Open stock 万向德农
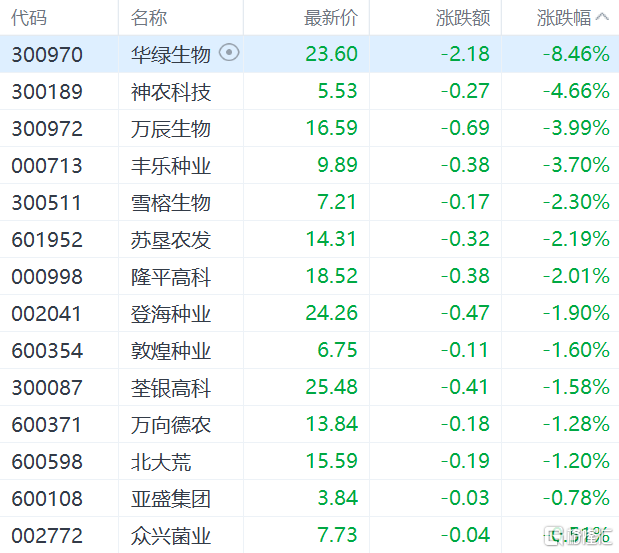The image size is (619, 553). point(171,424)
